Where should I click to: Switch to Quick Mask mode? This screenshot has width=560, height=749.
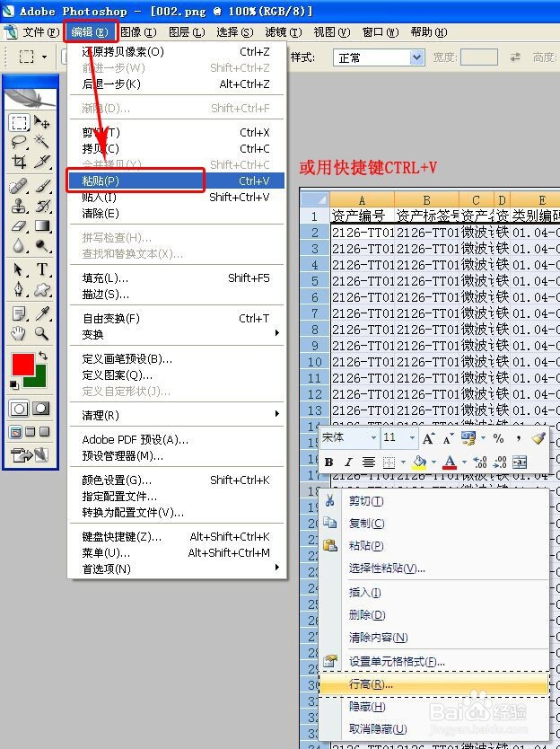(x=40, y=409)
